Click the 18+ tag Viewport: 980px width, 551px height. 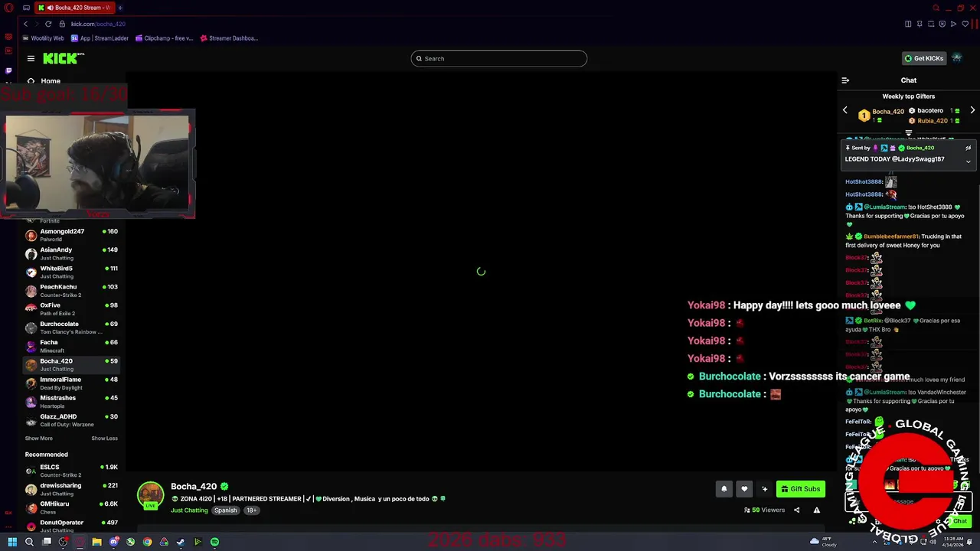point(251,510)
